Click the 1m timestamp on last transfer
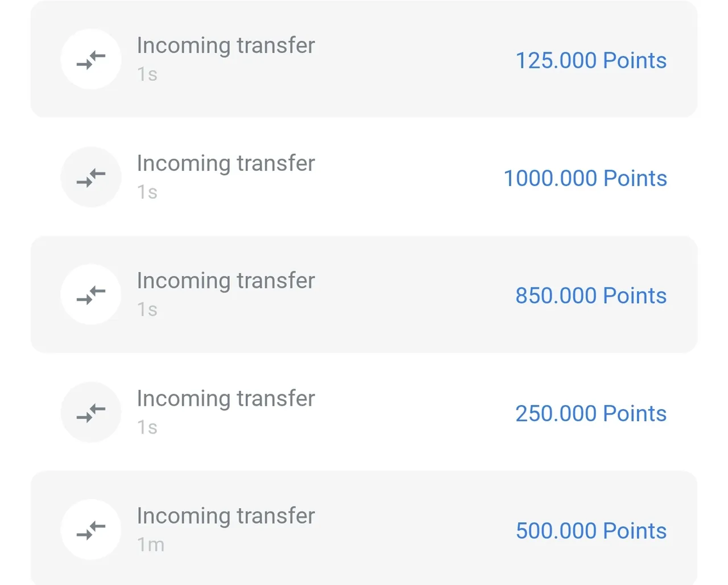Viewport: 728px width, 585px height. (151, 545)
